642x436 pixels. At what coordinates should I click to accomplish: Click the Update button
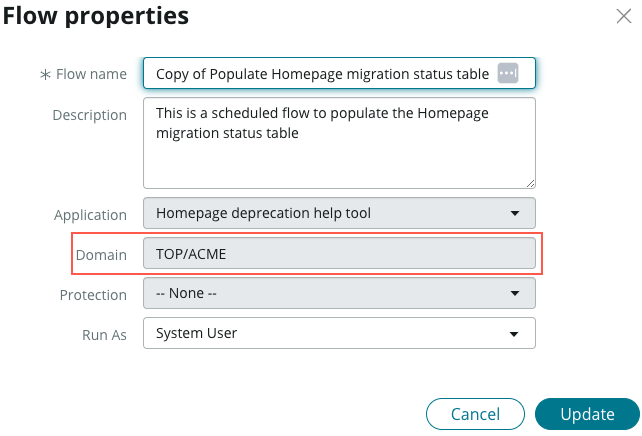pyautogui.click(x=587, y=414)
